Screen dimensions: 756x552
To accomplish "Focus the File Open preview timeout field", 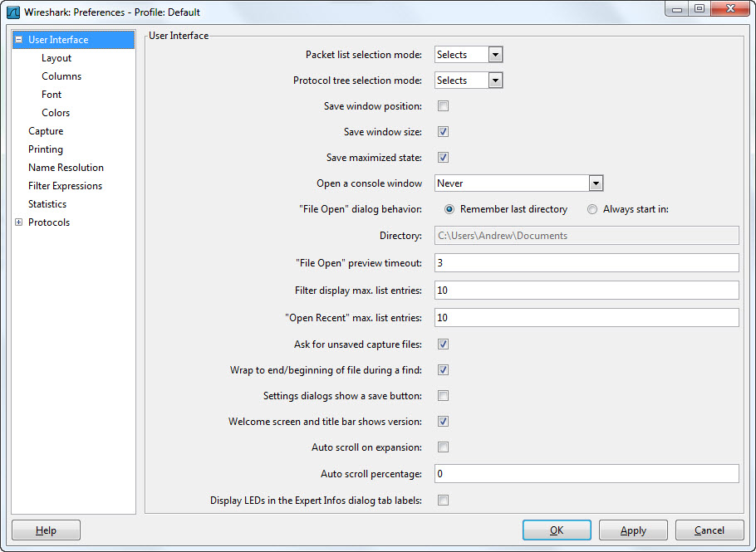I will [587, 263].
